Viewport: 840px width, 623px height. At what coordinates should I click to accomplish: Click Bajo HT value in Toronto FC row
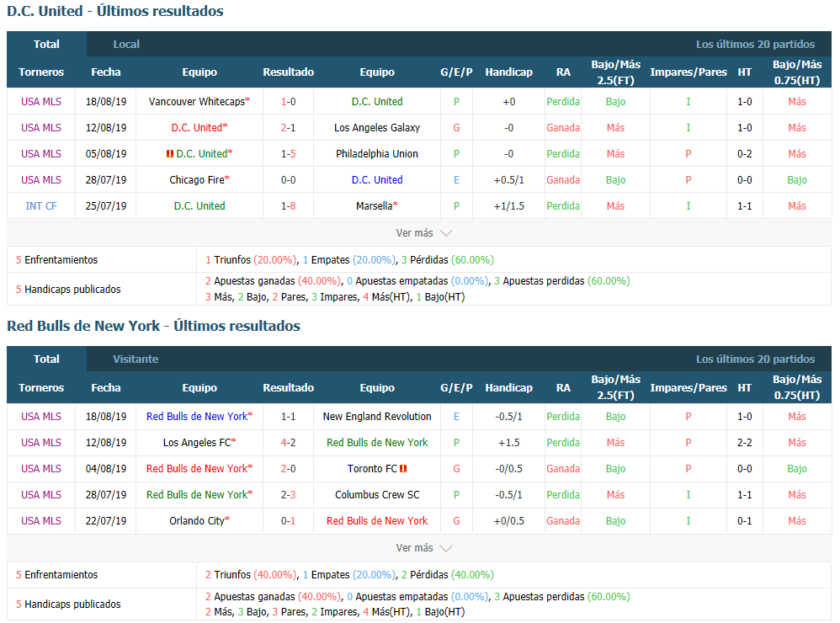point(797,469)
